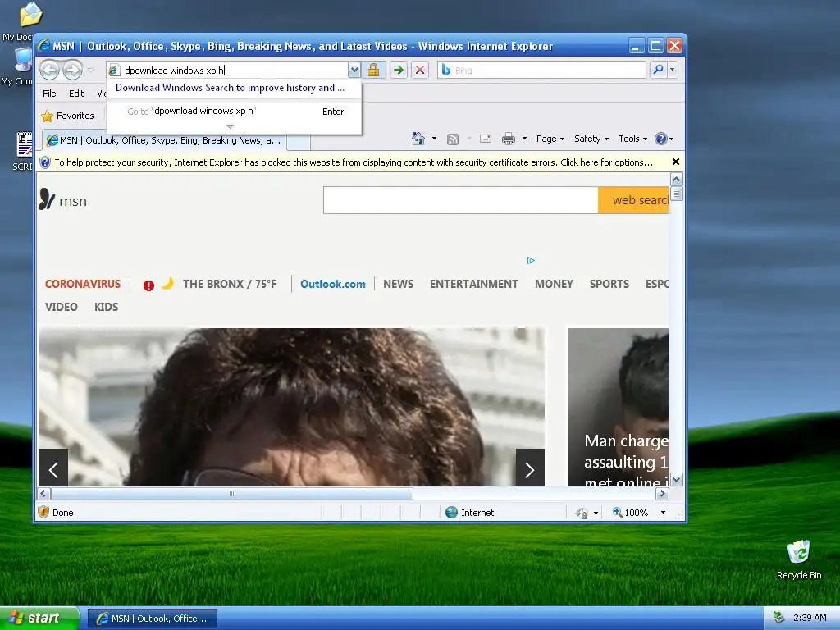Open the recent pages dropdown arrow
Screen dimensions: 840x630
(x=90, y=70)
